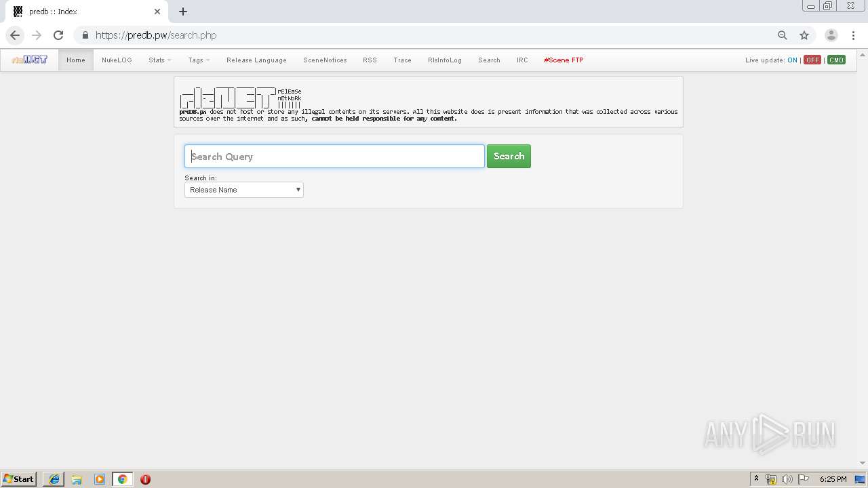Click the padlock site info icon

pyautogui.click(x=85, y=35)
